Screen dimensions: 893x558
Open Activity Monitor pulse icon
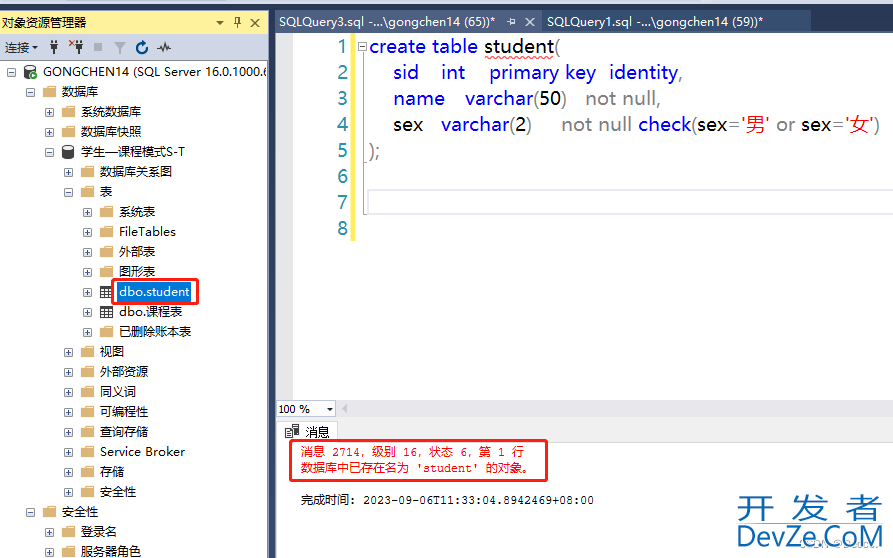pyautogui.click(x=163, y=47)
